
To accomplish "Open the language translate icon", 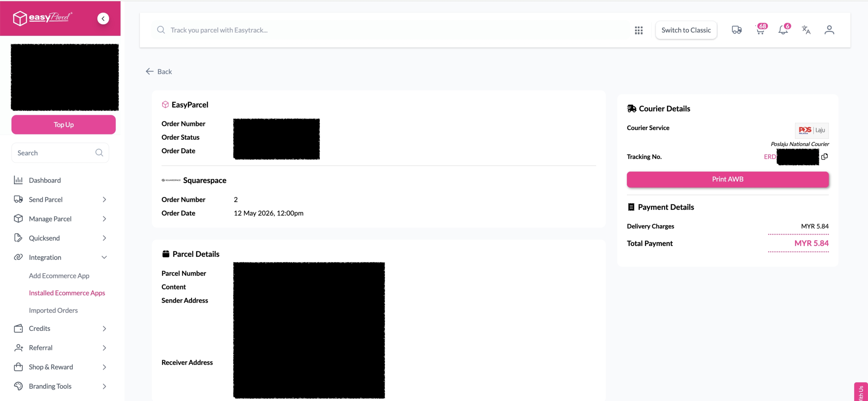I will [x=806, y=30].
